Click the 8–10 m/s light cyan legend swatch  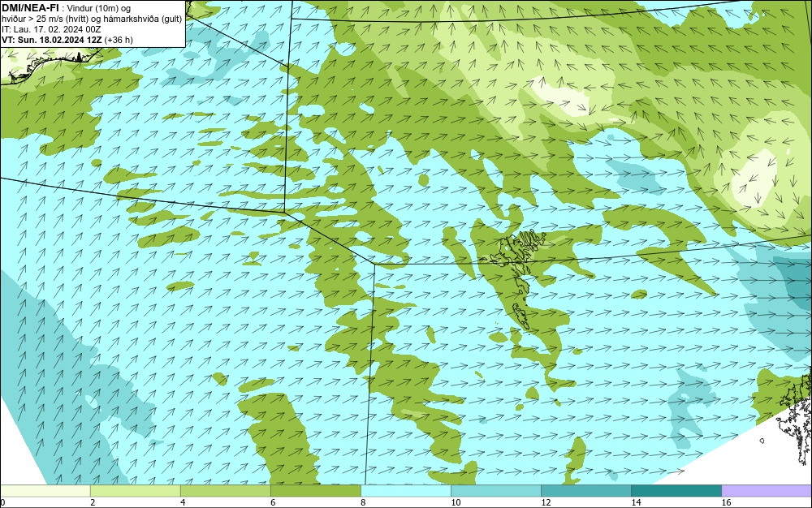click(x=405, y=490)
